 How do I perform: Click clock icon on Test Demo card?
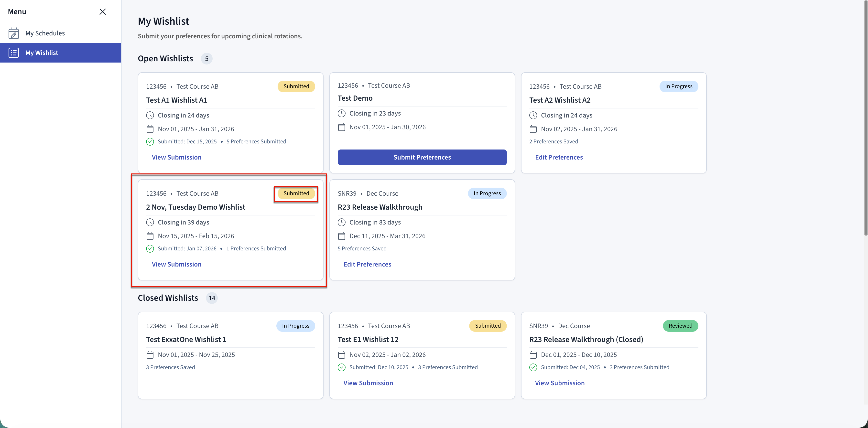[341, 114]
